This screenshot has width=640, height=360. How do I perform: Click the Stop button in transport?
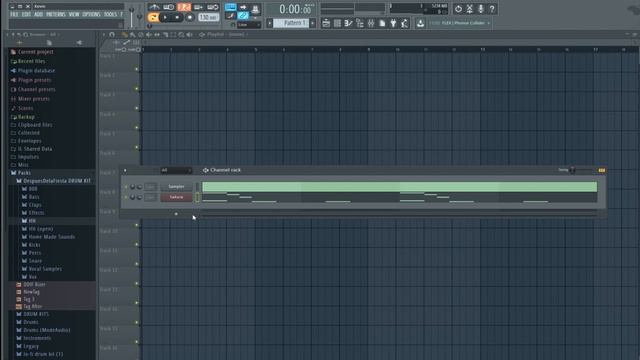[x=177, y=18]
